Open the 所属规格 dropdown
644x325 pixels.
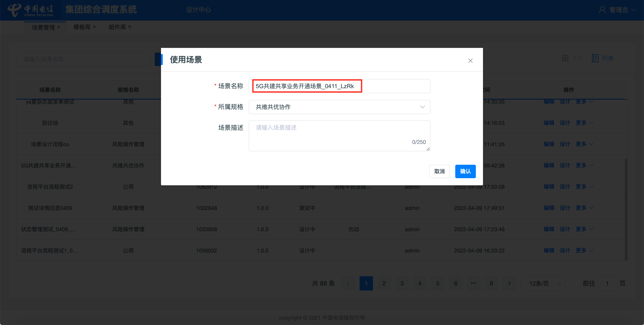pos(339,107)
